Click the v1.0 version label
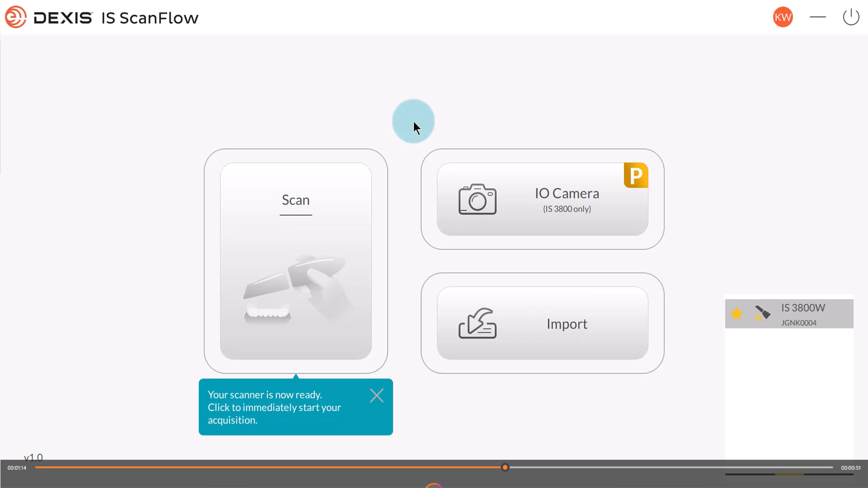The height and width of the screenshot is (488, 868). [x=33, y=457]
